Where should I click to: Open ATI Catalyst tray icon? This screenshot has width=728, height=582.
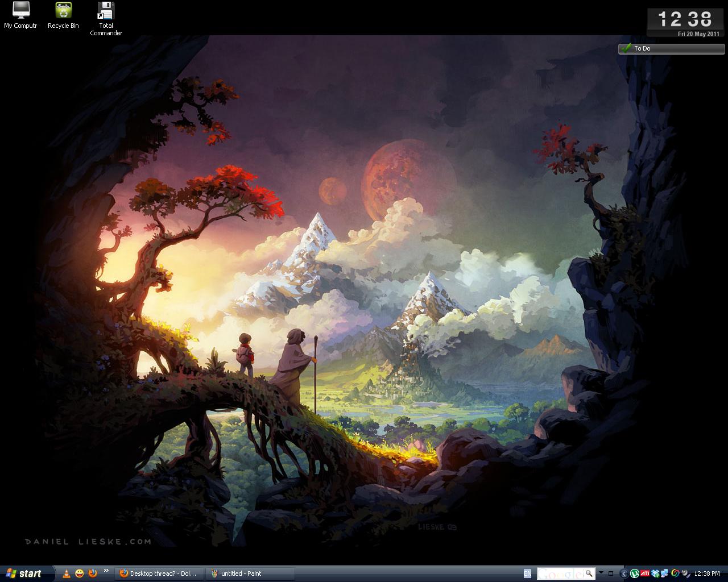[x=645, y=573]
